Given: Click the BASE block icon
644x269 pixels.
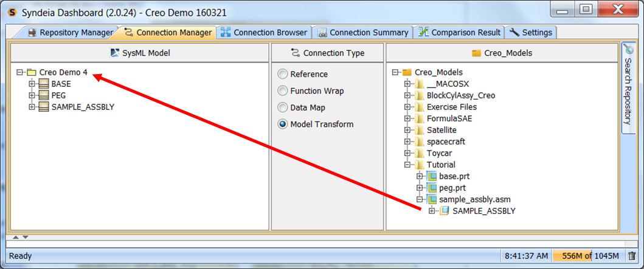Looking at the screenshot, I should pos(44,84).
